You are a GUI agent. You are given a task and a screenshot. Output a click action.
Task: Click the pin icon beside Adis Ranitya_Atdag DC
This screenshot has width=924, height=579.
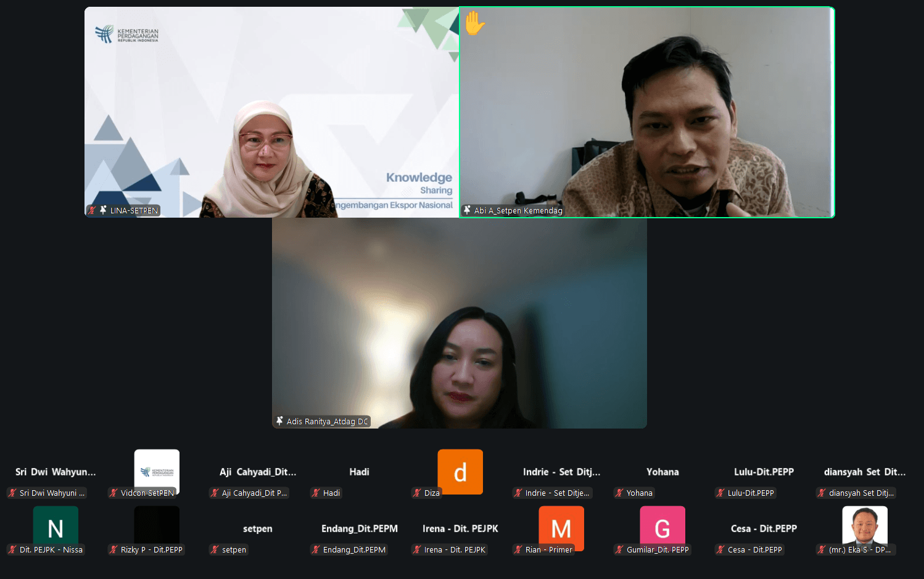(x=279, y=421)
